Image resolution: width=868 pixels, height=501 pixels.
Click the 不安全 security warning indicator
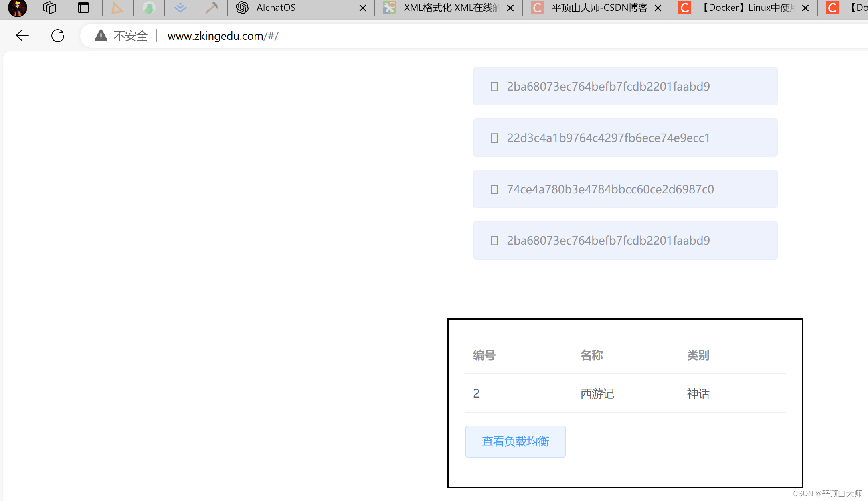121,36
